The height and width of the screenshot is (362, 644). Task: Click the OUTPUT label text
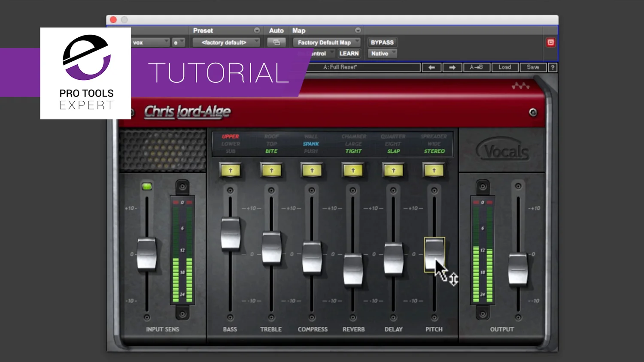pyautogui.click(x=502, y=329)
